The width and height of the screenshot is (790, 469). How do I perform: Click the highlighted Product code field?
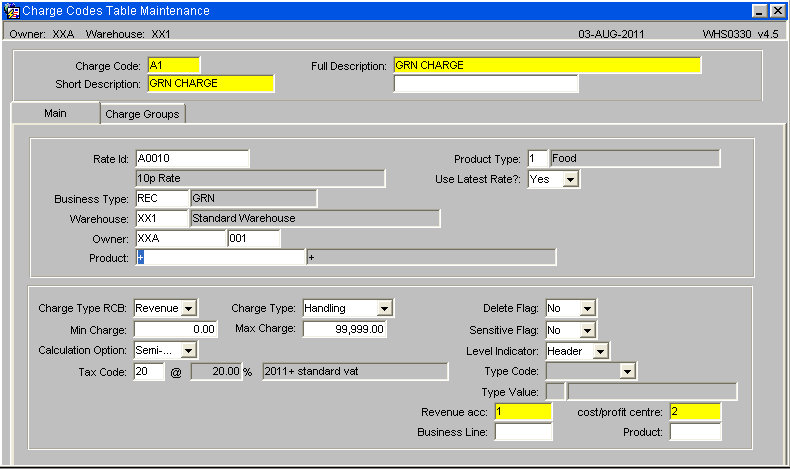point(221,258)
